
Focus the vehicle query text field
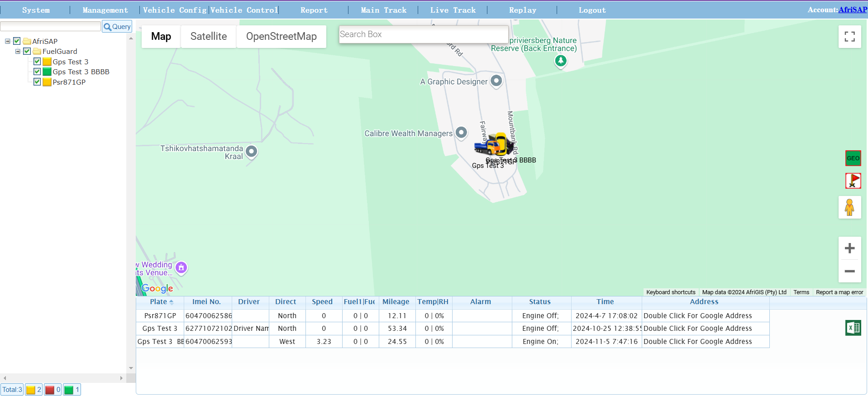[51, 26]
